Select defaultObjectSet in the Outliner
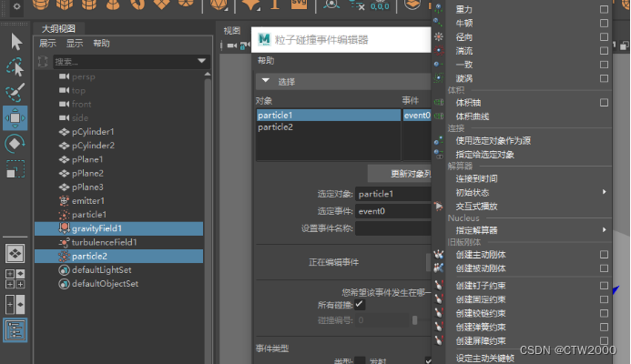Image resolution: width=631 pixels, height=364 pixels. pyautogui.click(x=105, y=284)
